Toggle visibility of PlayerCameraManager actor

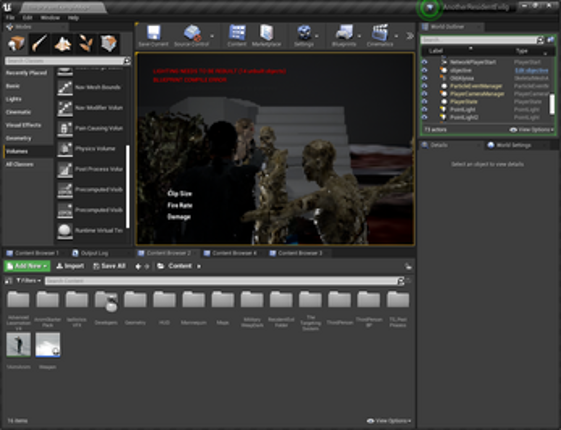(424, 94)
